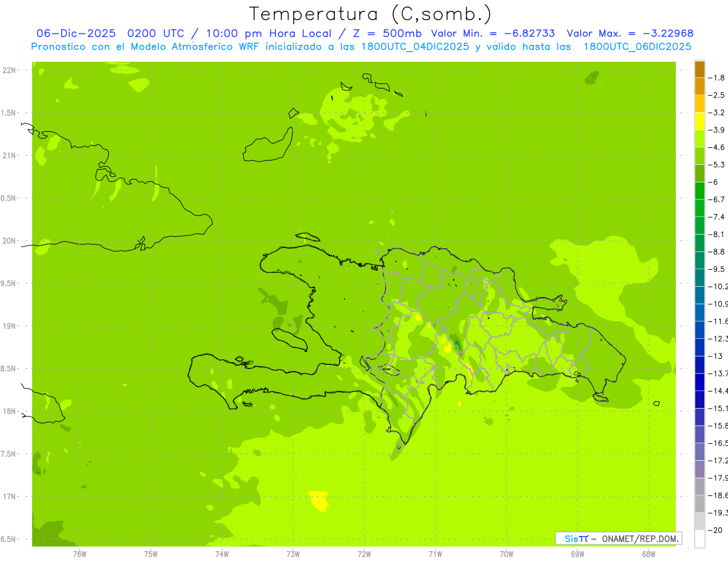The image size is (728, 562).
Task: Click the "70W" longitude label
Action: tap(507, 554)
